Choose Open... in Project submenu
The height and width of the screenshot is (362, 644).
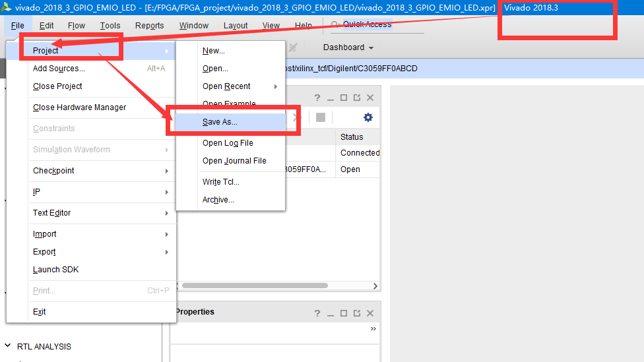[x=230, y=69]
